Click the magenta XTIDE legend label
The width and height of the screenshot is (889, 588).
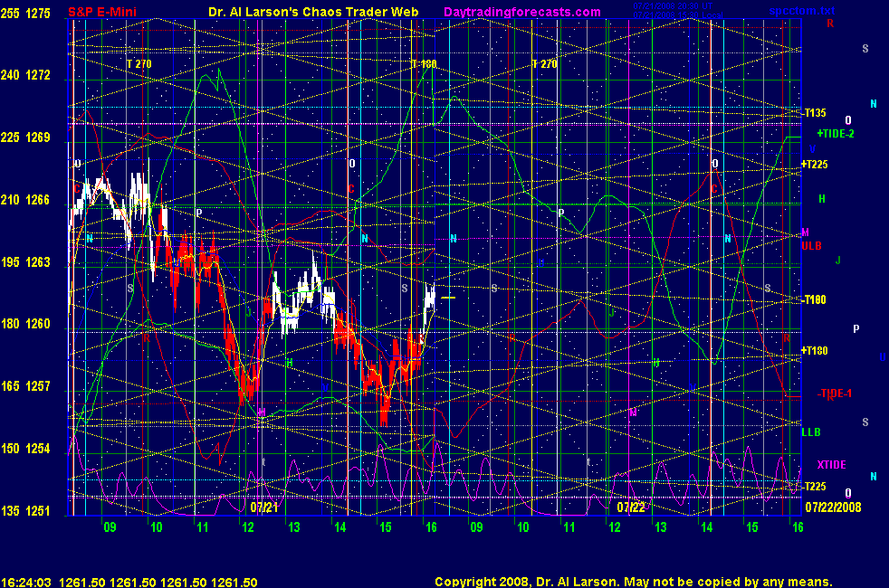pyautogui.click(x=831, y=465)
